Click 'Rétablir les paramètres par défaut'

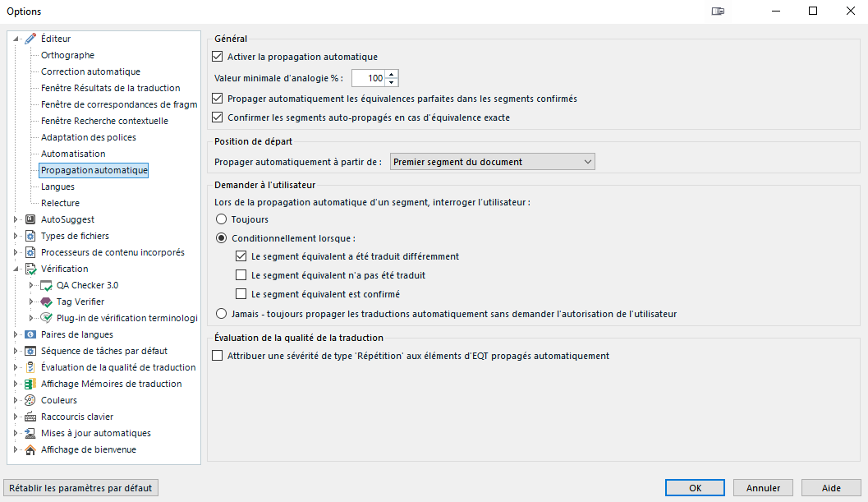pyautogui.click(x=80, y=487)
